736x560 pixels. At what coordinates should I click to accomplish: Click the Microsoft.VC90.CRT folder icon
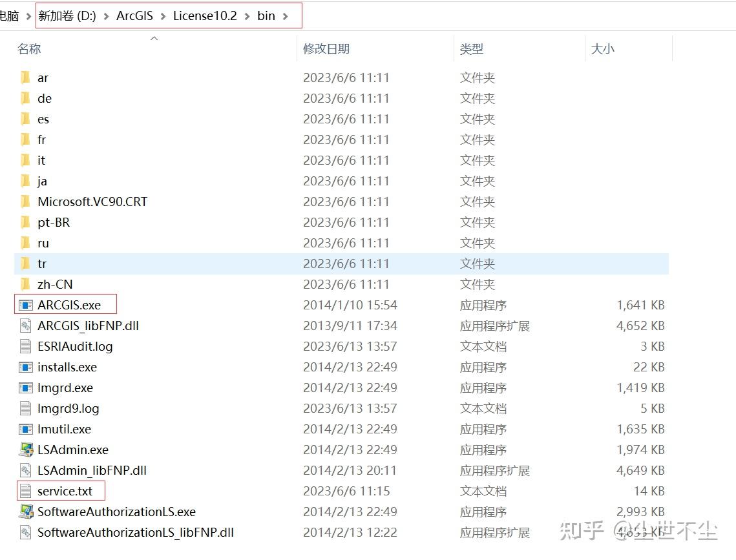pos(25,202)
